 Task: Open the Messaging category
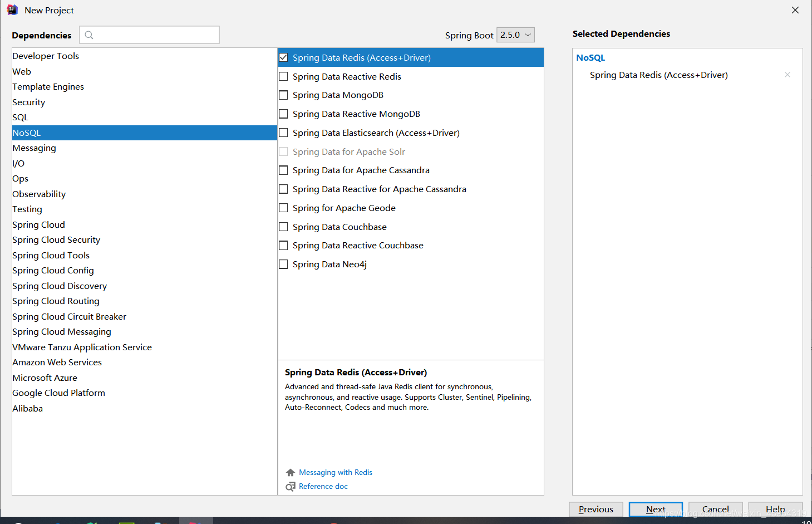[145, 148]
